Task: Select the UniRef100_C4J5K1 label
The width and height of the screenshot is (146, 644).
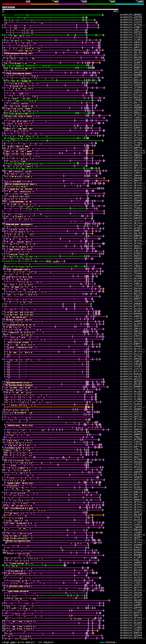Action: point(131,40)
